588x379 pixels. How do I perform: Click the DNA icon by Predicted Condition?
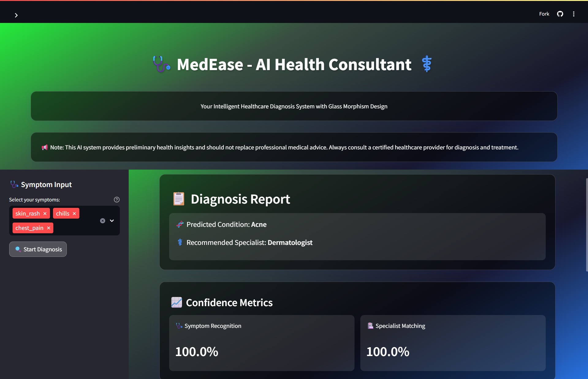tap(180, 224)
